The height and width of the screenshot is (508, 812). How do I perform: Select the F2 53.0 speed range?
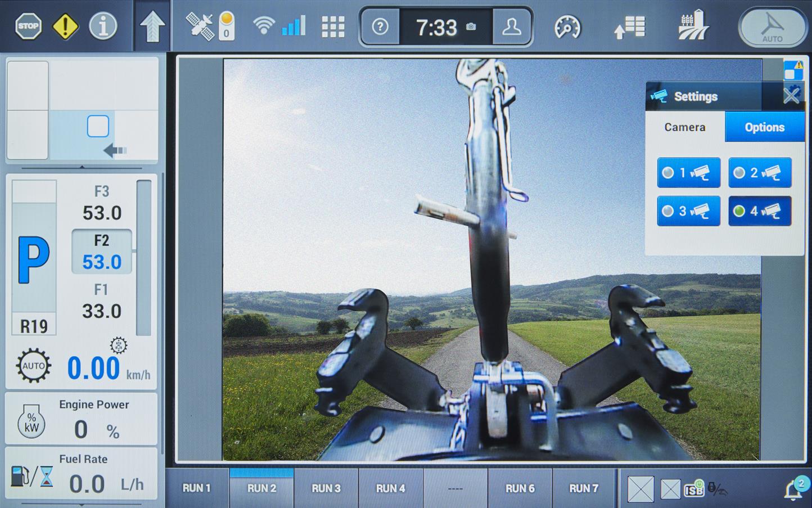point(102,251)
